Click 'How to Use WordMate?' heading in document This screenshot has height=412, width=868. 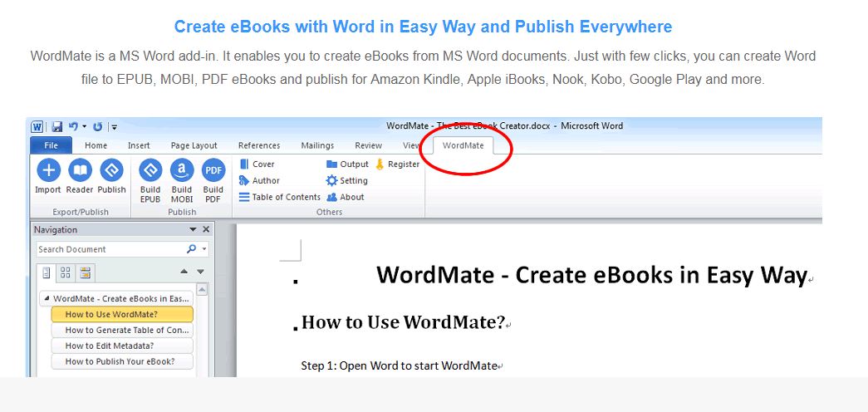[x=403, y=321]
